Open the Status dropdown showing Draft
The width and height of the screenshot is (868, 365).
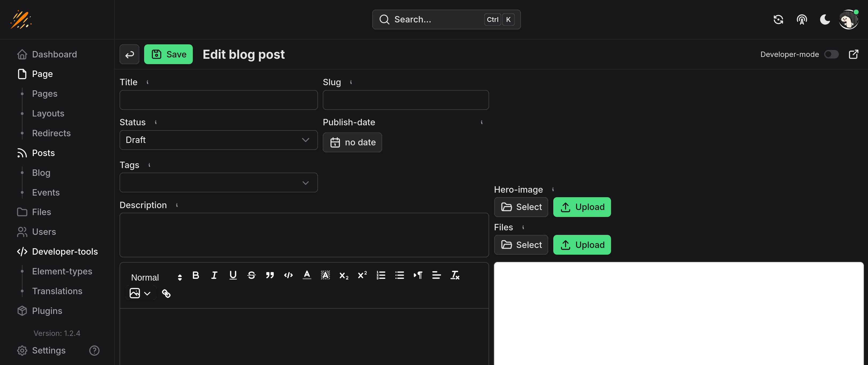coord(218,140)
